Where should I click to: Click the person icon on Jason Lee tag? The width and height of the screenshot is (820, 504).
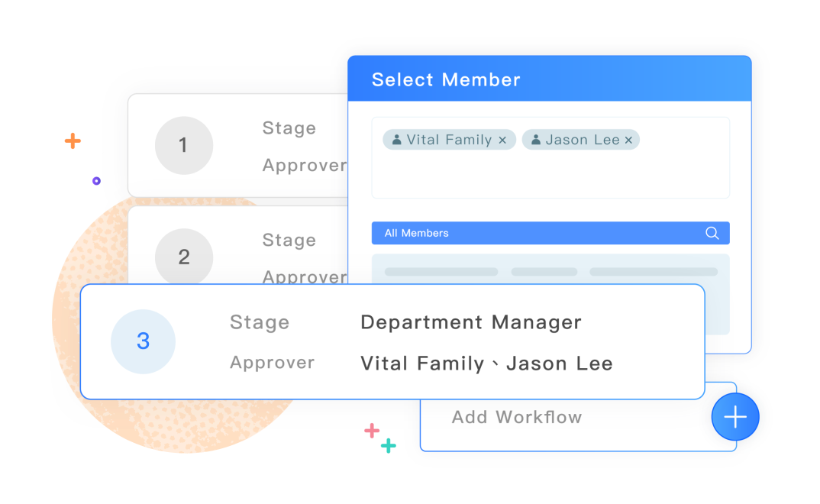pyautogui.click(x=535, y=140)
